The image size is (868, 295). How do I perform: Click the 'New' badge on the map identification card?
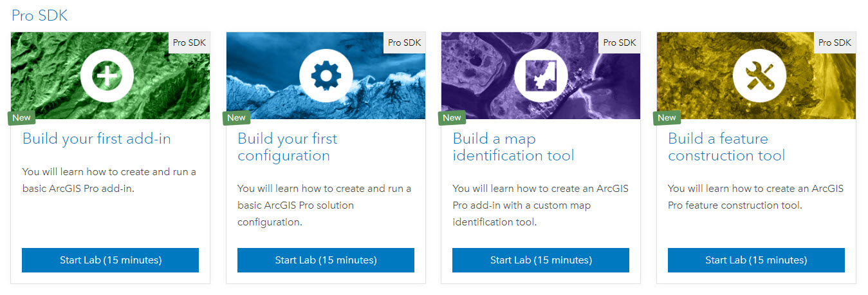pos(452,118)
